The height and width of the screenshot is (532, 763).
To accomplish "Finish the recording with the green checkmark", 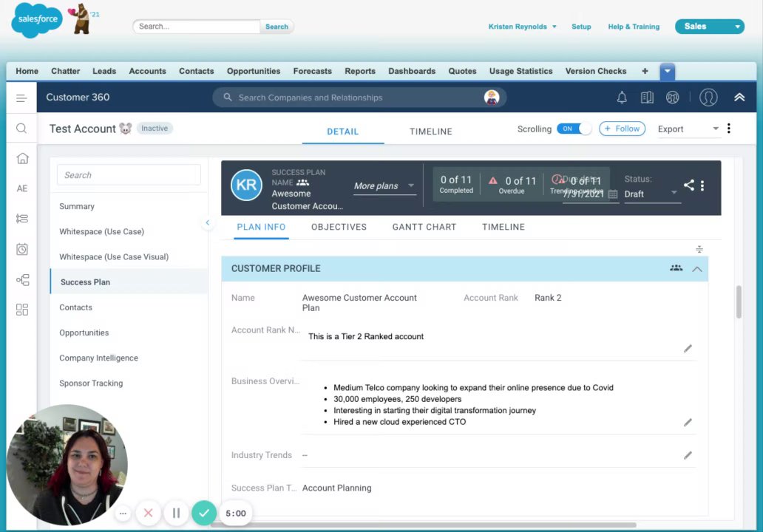I will pos(204,513).
